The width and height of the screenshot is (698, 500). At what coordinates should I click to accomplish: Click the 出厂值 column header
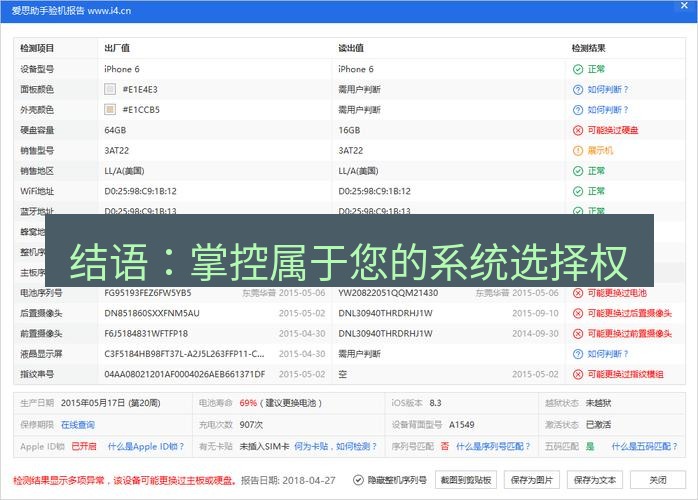[117, 48]
